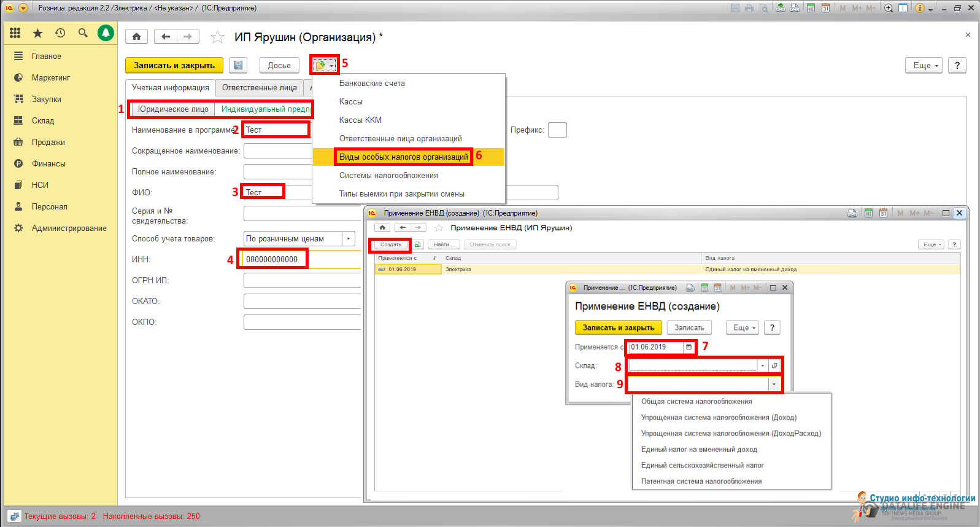Screen dimensions: 980x527
Task: Open the notifications bell icon
Action: [x=106, y=33]
